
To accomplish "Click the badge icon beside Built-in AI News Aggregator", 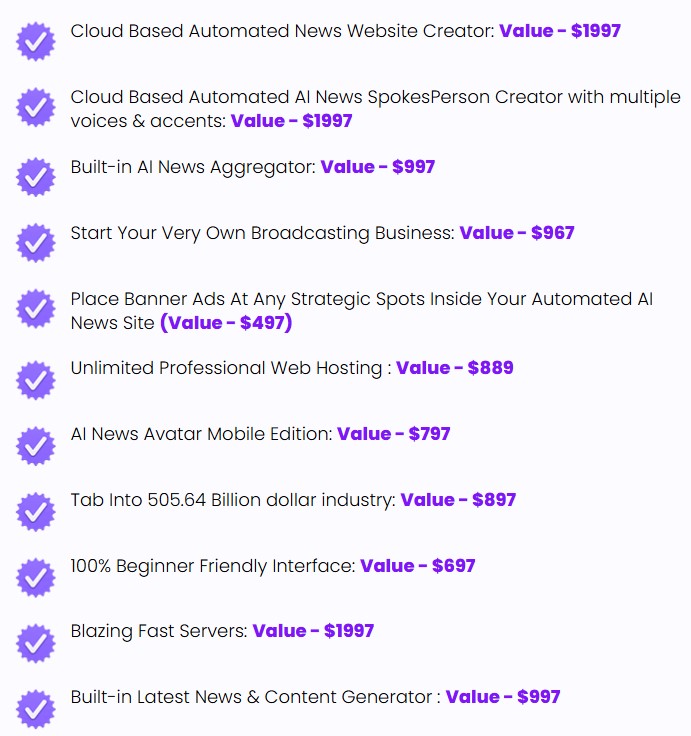I will [36, 177].
